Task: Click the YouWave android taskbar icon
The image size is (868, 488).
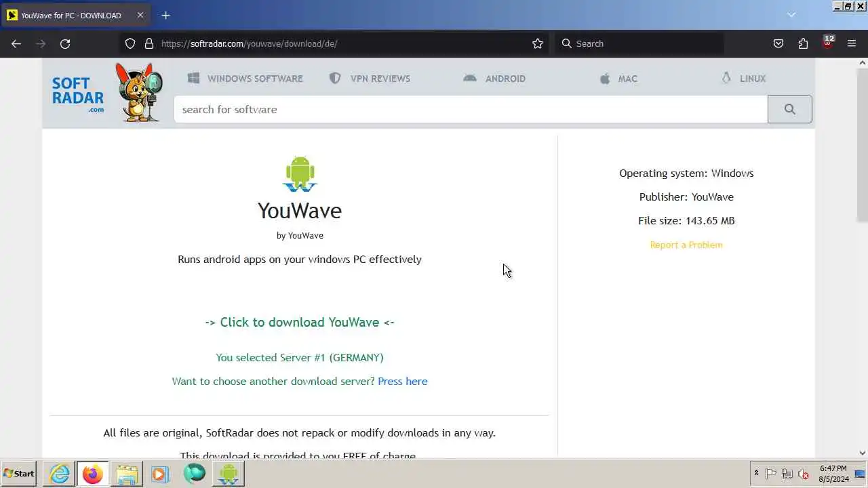Action: point(229,474)
